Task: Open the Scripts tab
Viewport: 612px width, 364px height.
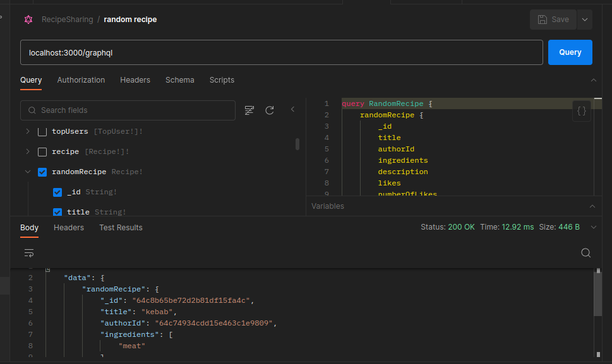Action: click(x=222, y=80)
